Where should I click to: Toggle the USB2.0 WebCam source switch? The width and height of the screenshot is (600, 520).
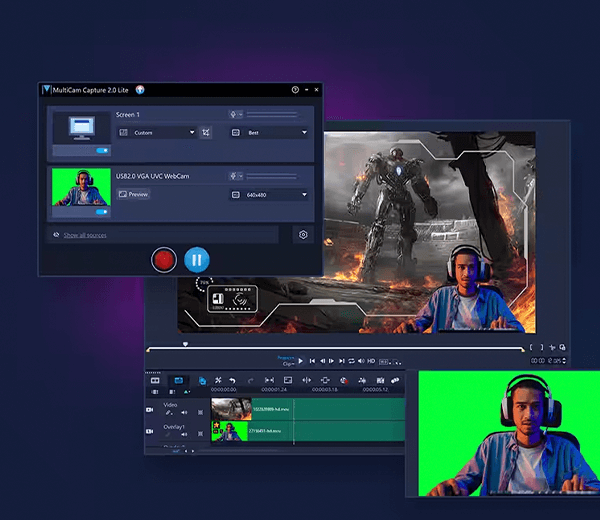click(x=101, y=212)
